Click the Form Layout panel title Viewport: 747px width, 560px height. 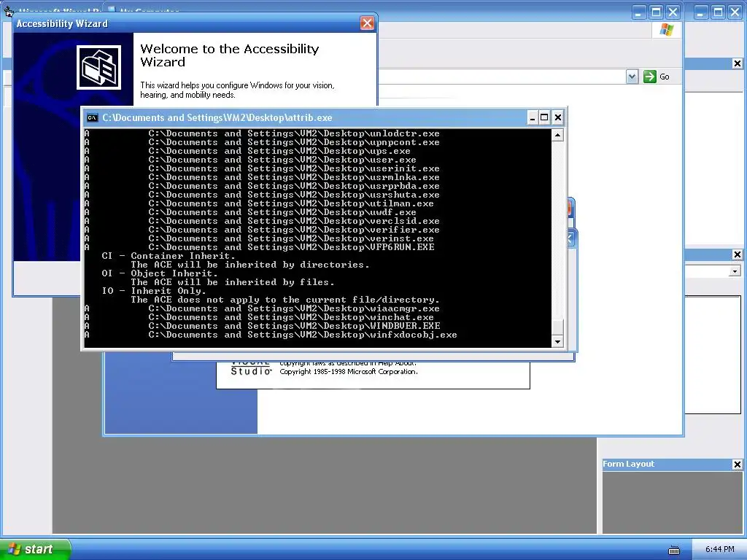coord(628,464)
